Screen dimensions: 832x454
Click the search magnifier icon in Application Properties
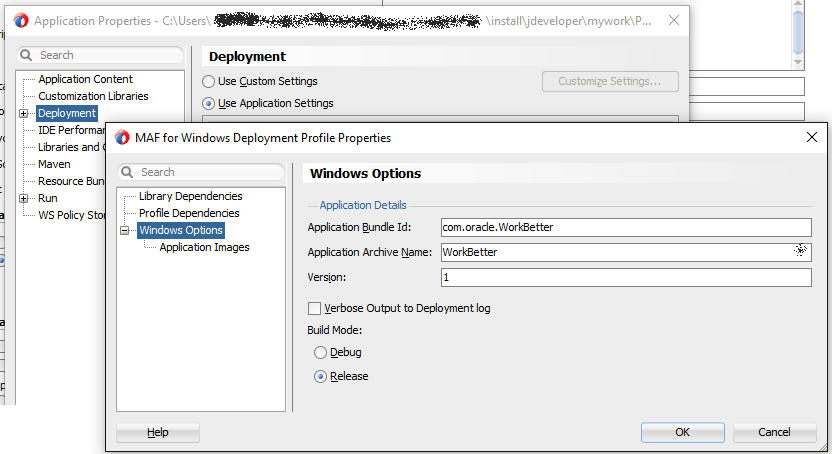point(26,55)
